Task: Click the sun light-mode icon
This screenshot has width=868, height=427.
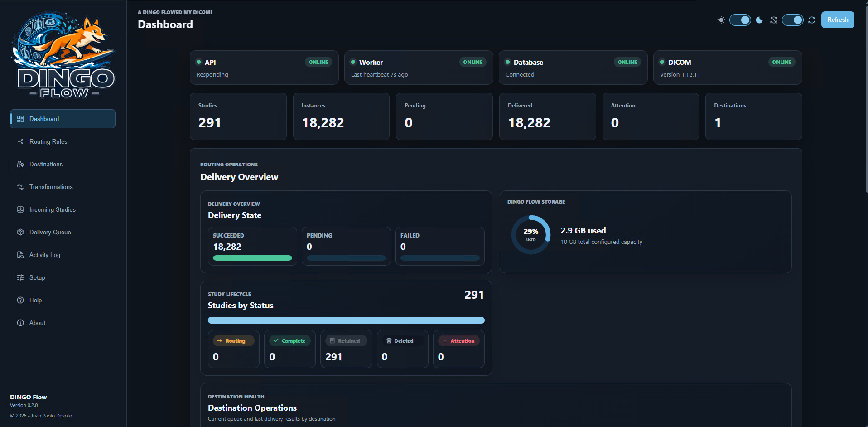Action: point(721,20)
